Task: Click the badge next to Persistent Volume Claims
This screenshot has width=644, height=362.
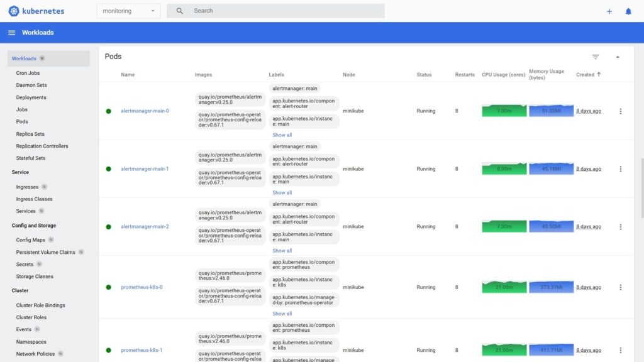Action: 81,252
